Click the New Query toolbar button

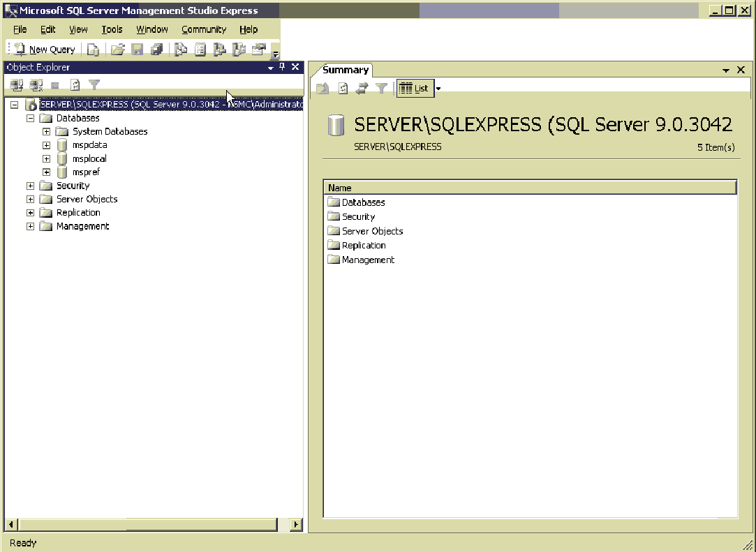point(45,49)
